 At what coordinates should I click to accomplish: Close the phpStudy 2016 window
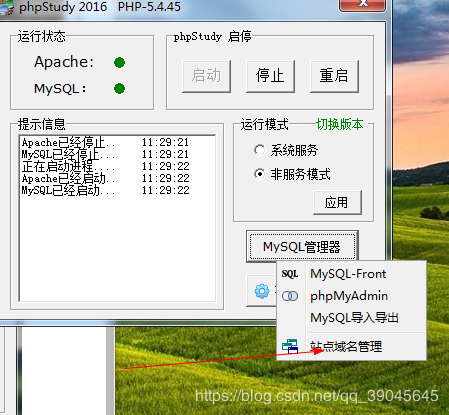pos(363,4)
